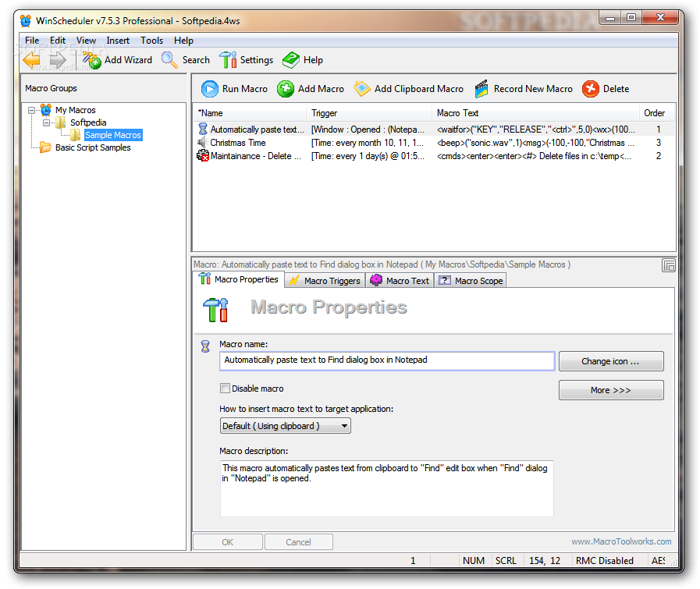Click the My Macros clock icon in the tree

click(x=45, y=110)
